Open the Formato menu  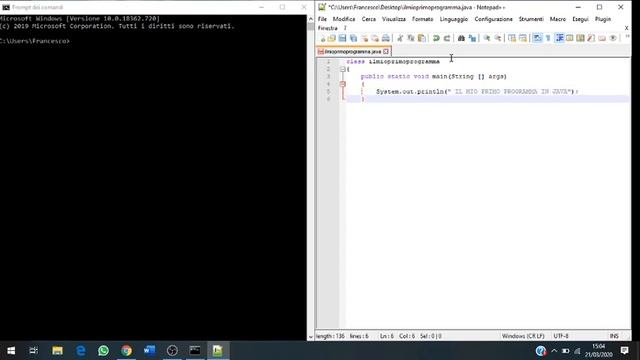click(x=422, y=19)
